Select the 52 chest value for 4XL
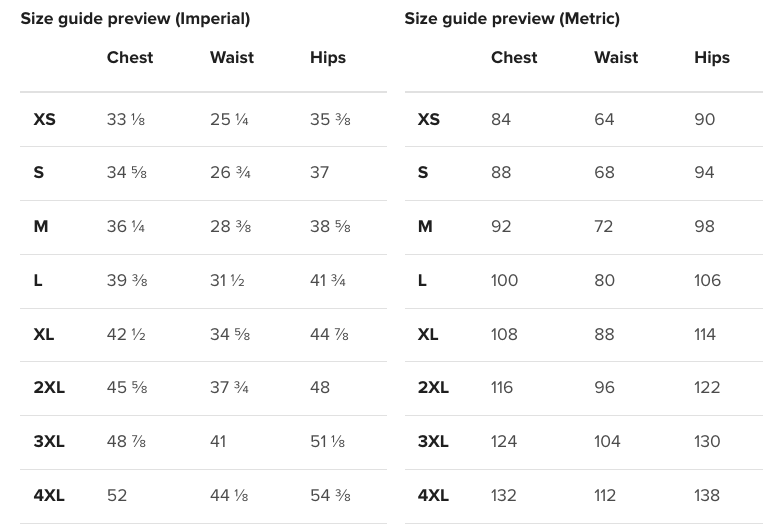 coord(117,495)
